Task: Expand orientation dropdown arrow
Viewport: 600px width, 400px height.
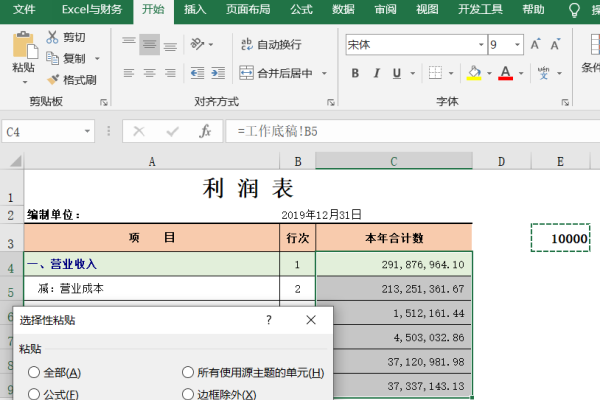Action: point(211,44)
